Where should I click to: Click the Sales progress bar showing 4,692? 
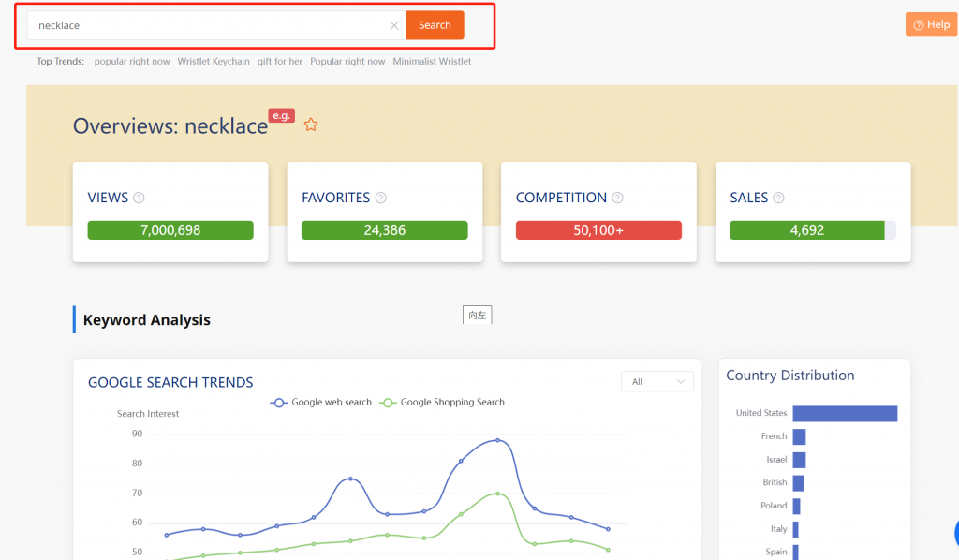806,230
